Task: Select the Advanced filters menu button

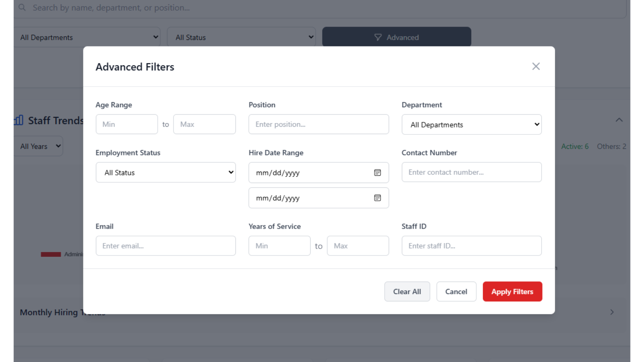Action: [x=396, y=37]
